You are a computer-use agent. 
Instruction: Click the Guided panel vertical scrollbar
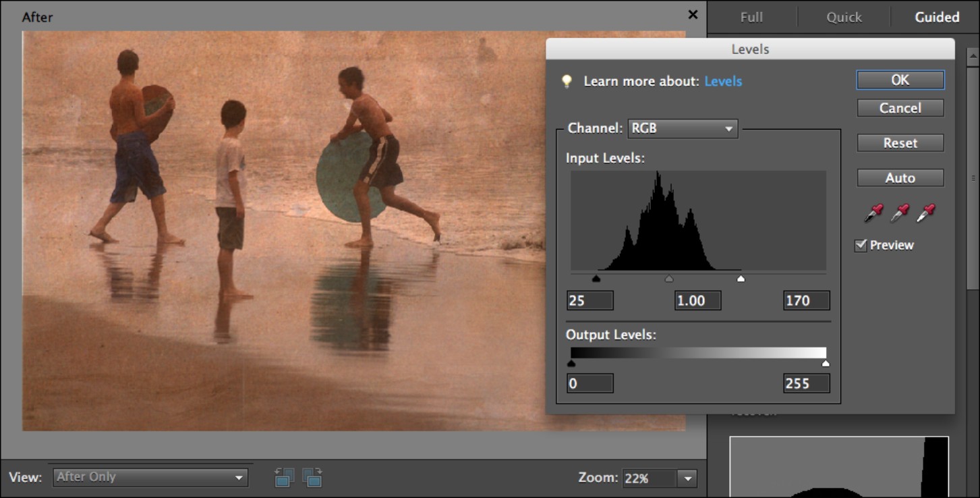point(974,178)
